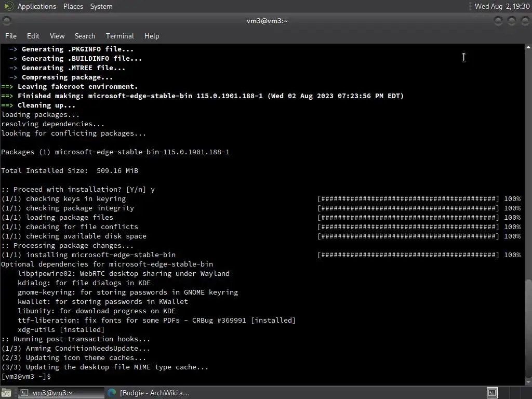Open the Search menu

(85, 36)
